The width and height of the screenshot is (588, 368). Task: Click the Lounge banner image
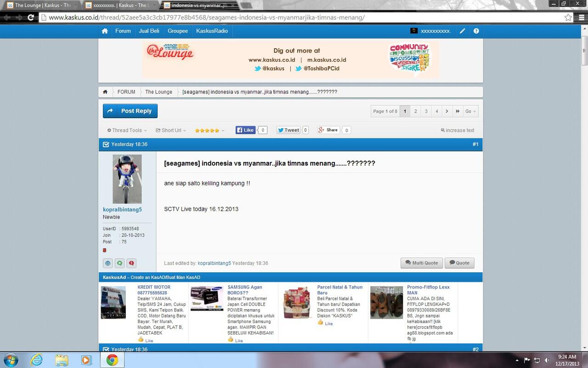click(290, 59)
